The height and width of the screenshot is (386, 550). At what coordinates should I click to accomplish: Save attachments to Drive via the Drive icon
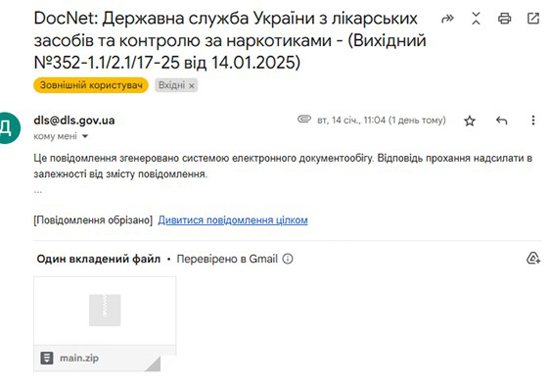[533, 258]
